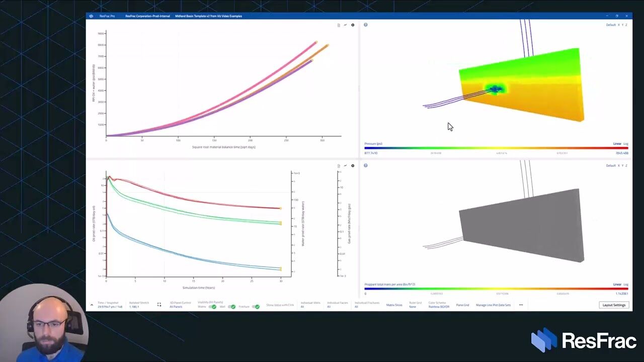Viewport: 644px width, 362px height.
Task: Set Z view in pressure panel
Action: click(626, 25)
